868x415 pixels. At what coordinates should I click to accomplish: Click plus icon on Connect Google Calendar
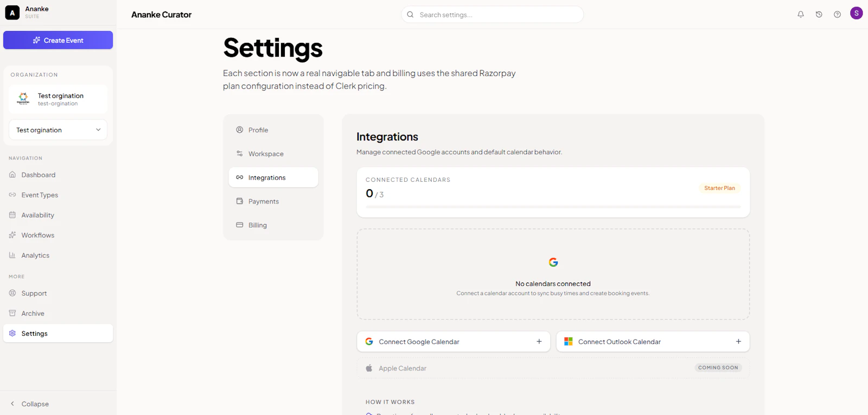click(539, 342)
